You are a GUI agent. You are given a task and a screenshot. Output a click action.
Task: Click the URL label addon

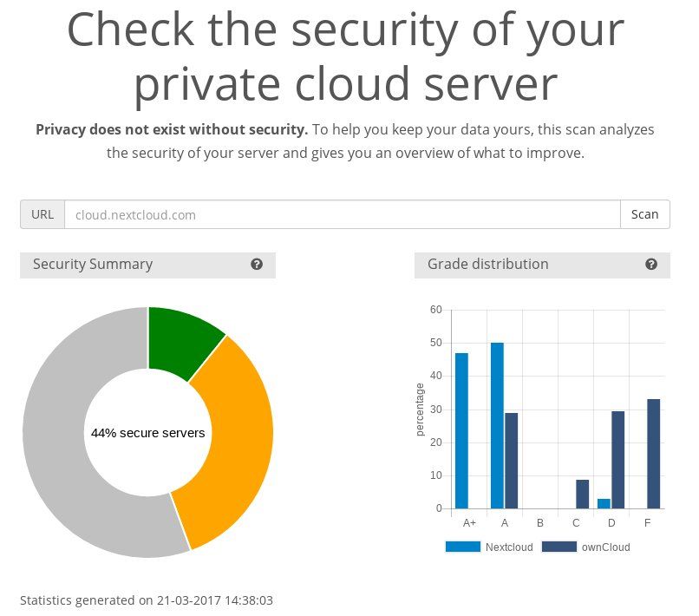pyautogui.click(x=42, y=214)
